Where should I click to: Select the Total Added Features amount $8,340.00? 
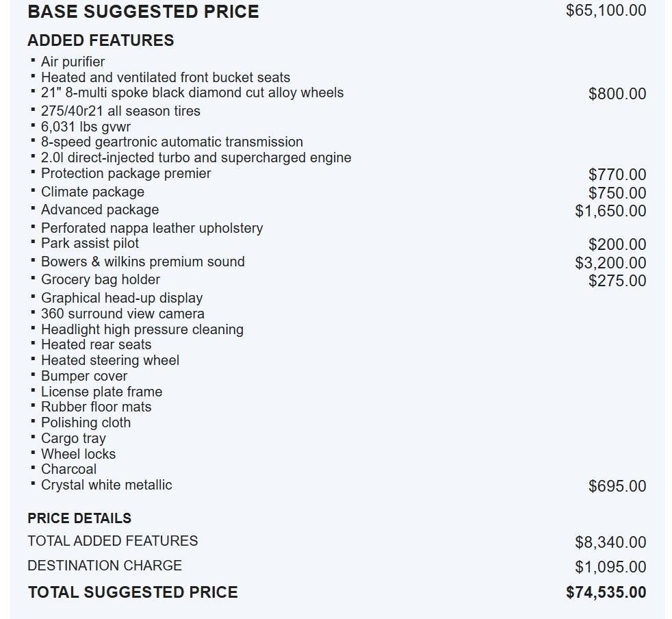pos(610,542)
